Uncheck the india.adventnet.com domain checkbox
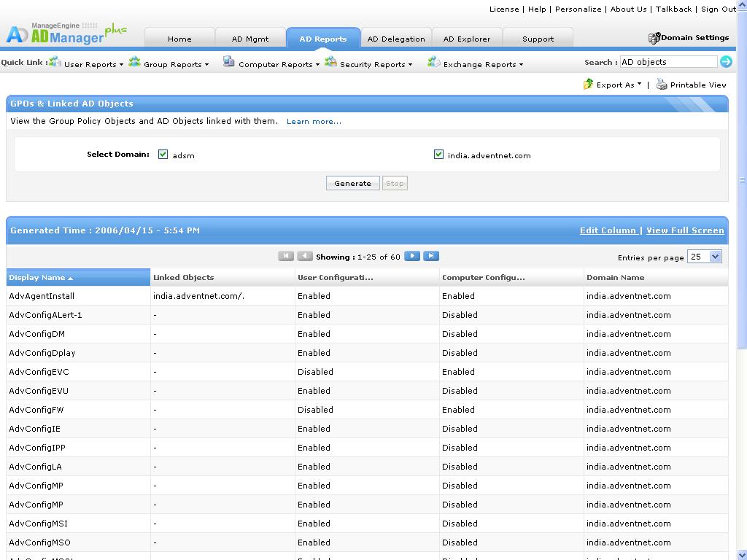 tap(438, 155)
